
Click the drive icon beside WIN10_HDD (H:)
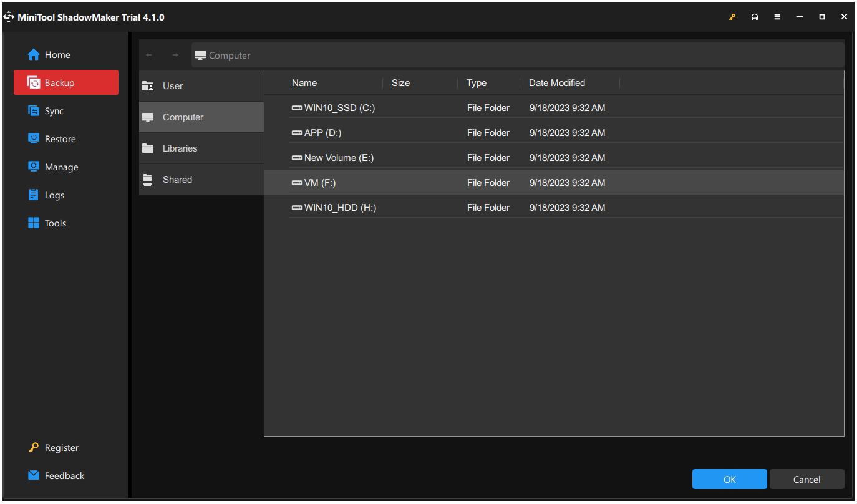(297, 208)
